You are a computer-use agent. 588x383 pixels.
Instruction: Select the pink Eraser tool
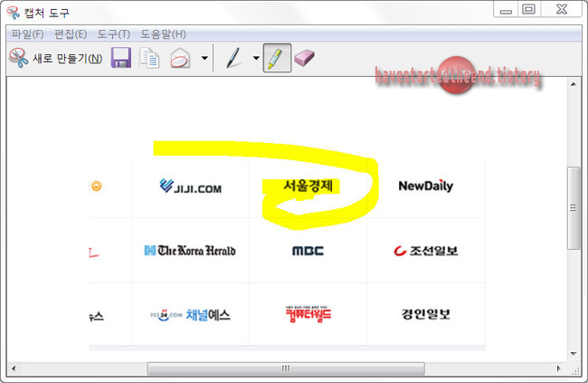click(x=304, y=58)
